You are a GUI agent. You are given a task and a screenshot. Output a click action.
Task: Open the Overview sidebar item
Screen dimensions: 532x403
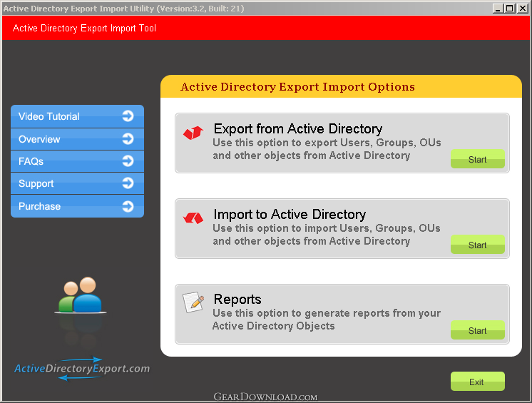click(x=77, y=139)
